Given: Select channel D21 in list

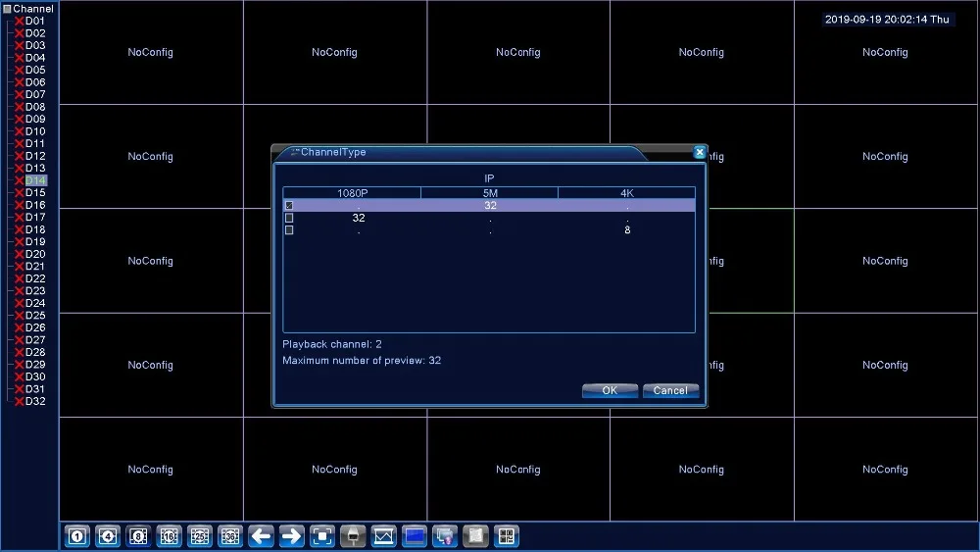Looking at the screenshot, I should [35, 267].
